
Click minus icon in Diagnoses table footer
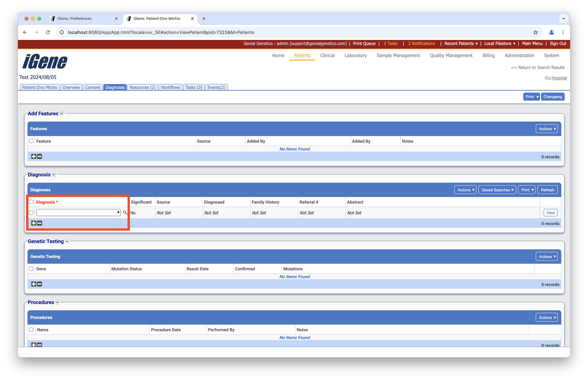[39, 223]
